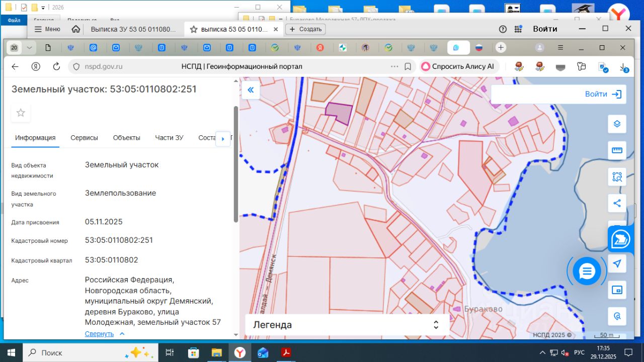Toggle bookmark for this page in address bar
This screenshot has width=644, height=362.
[x=408, y=66]
